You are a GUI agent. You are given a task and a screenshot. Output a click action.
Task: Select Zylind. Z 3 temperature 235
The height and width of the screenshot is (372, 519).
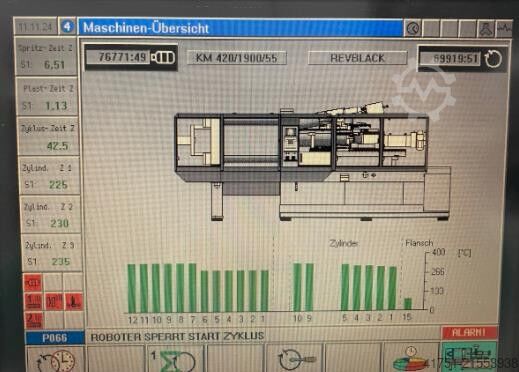52,253
